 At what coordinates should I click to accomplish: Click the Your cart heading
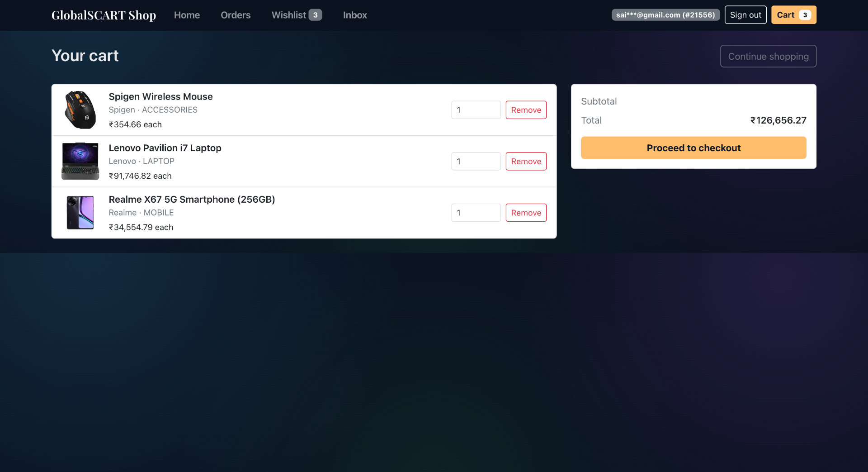pos(85,56)
